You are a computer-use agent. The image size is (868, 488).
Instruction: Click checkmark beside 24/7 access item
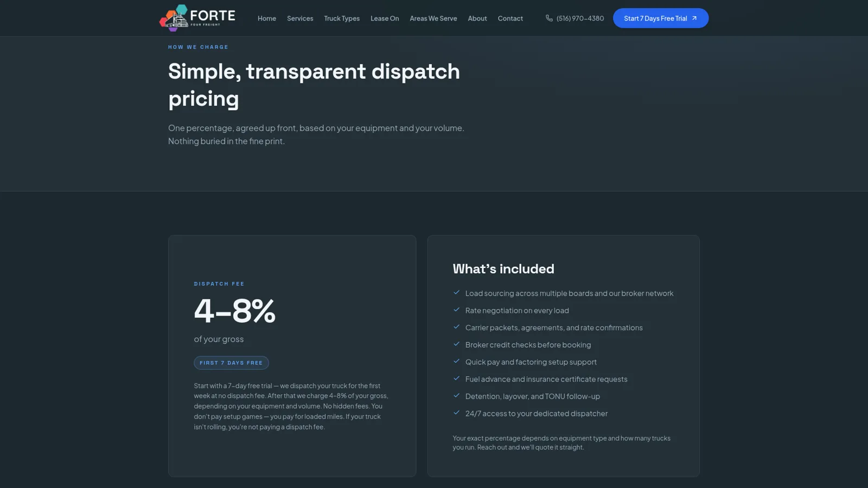click(457, 413)
